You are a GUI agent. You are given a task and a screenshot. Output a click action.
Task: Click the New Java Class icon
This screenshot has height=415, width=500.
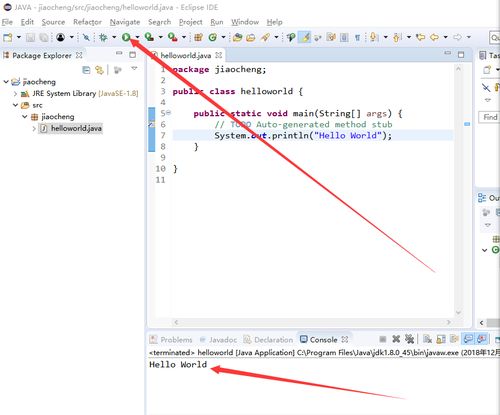(212, 37)
